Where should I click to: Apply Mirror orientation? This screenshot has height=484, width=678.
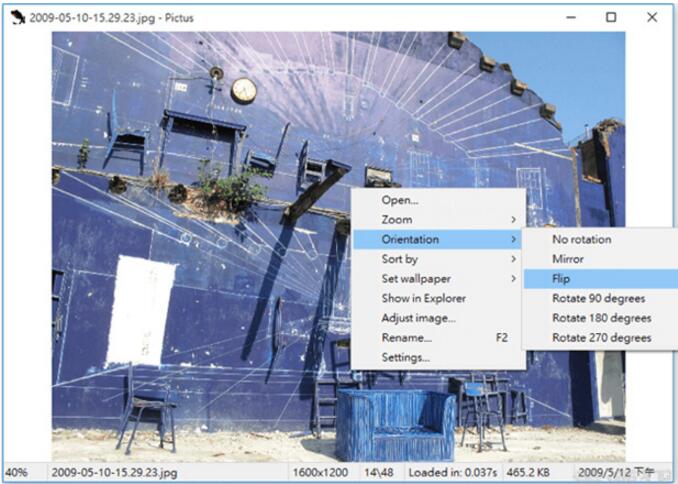[x=568, y=259]
